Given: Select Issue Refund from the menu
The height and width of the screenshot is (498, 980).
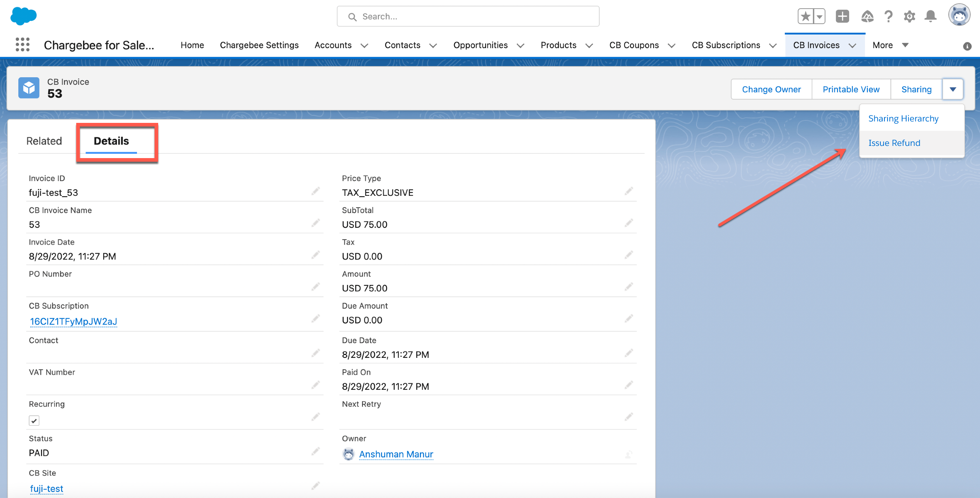Looking at the screenshot, I should pos(894,143).
